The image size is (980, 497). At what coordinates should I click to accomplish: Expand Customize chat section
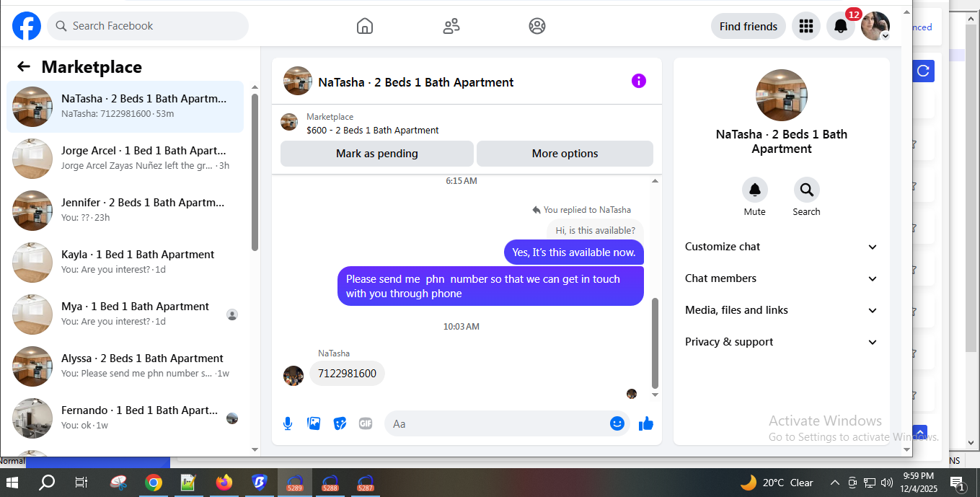[x=781, y=247]
